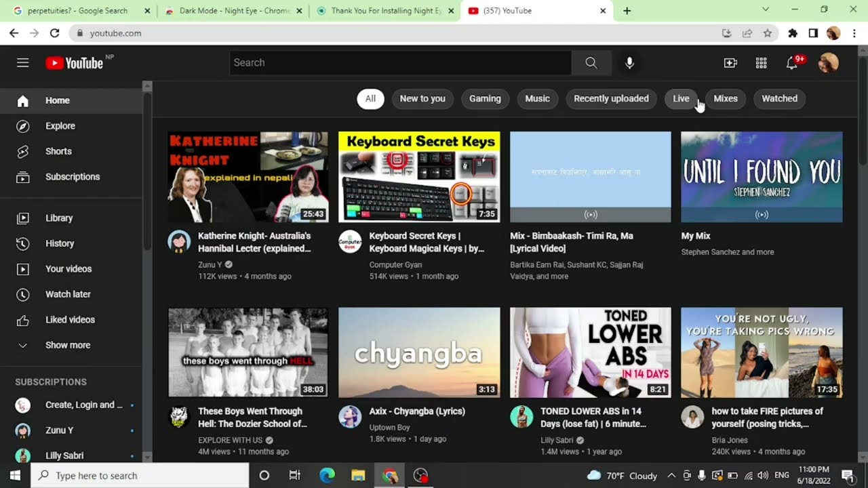
Task: Click the Chrome back arrow
Action: tap(14, 33)
